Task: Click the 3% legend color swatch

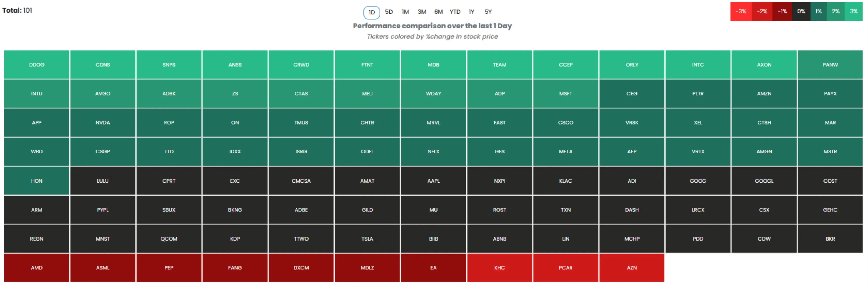Action: pyautogui.click(x=853, y=11)
